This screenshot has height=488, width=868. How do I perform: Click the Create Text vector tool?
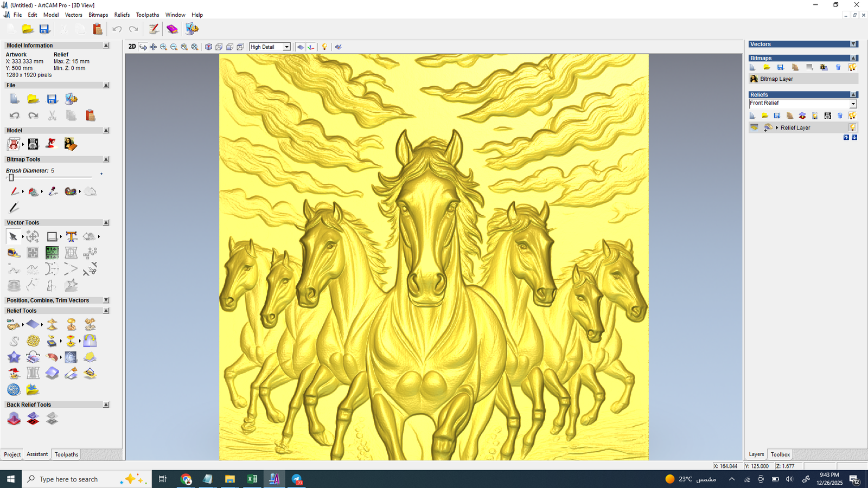71,236
